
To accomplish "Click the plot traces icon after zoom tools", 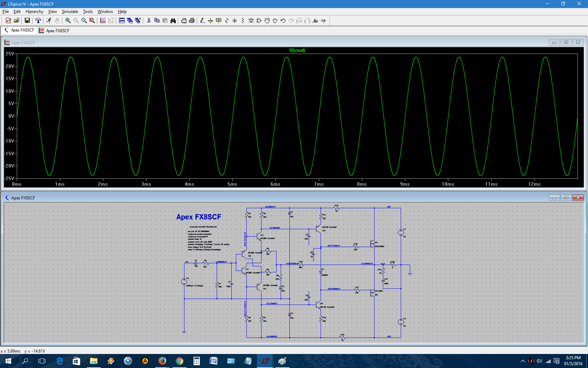I will pos(103,21).
